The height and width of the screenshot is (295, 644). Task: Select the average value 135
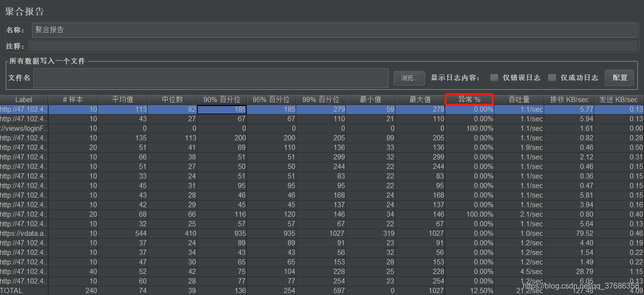tap(140, 138)
